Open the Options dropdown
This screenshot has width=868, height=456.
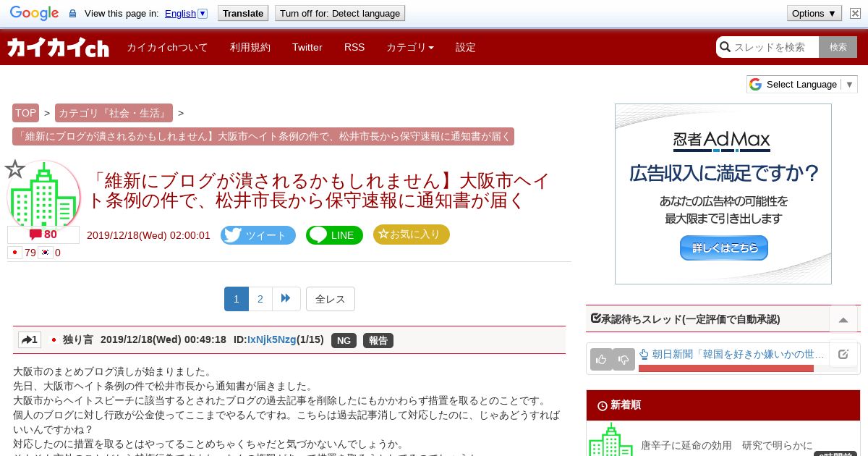click(814, 13)
